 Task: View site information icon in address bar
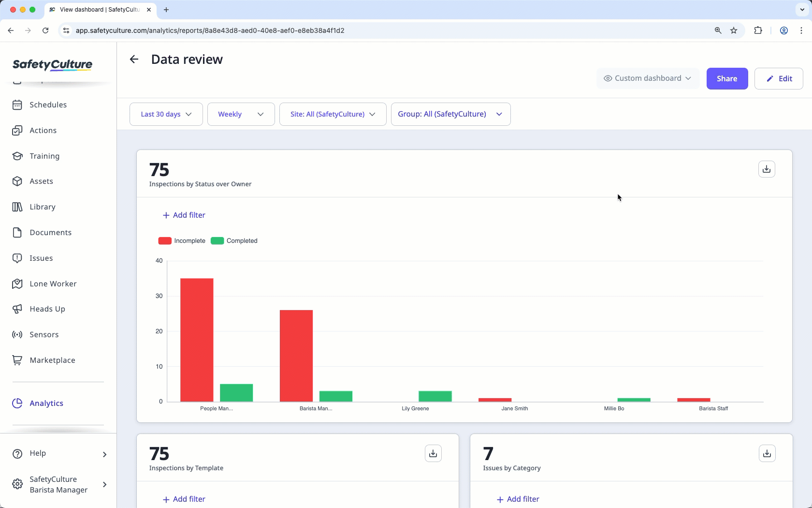click(x=66, y=30)
